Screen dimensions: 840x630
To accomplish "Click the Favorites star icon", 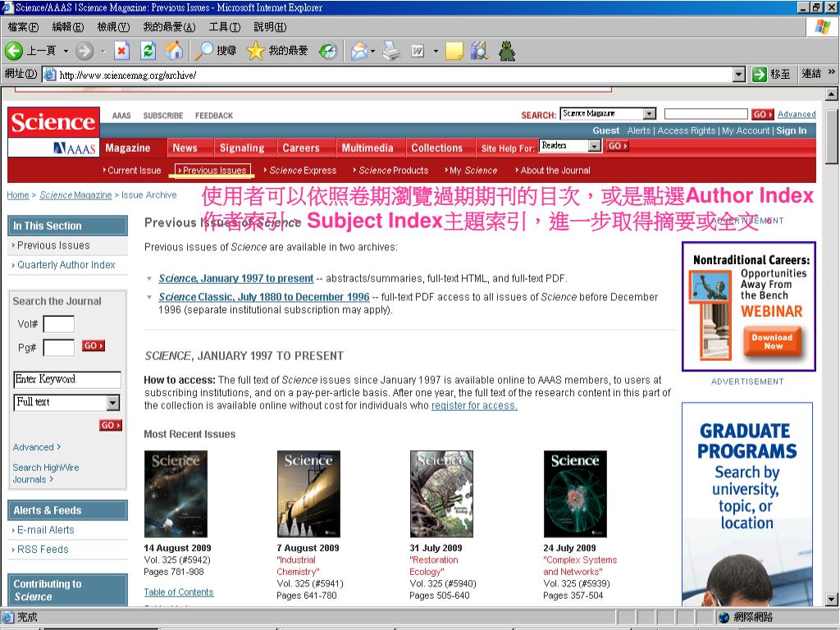I will [256, 51].
